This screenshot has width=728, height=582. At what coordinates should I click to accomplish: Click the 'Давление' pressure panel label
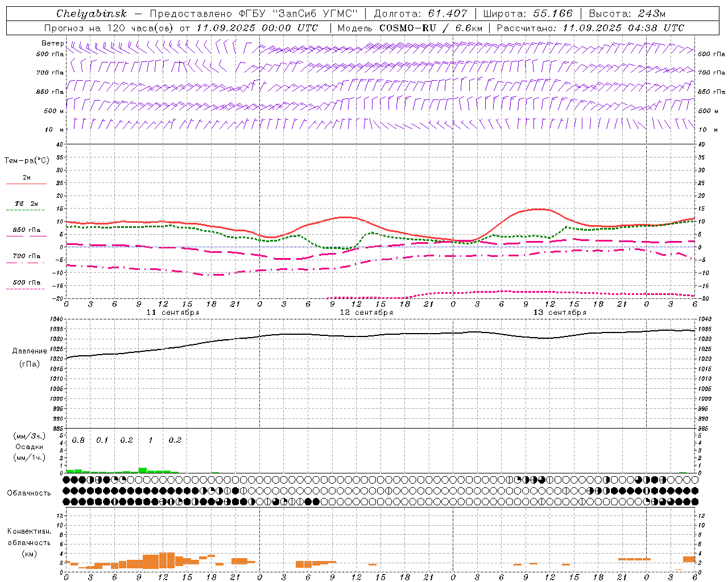pyautogui.click(x=30, y=351)
